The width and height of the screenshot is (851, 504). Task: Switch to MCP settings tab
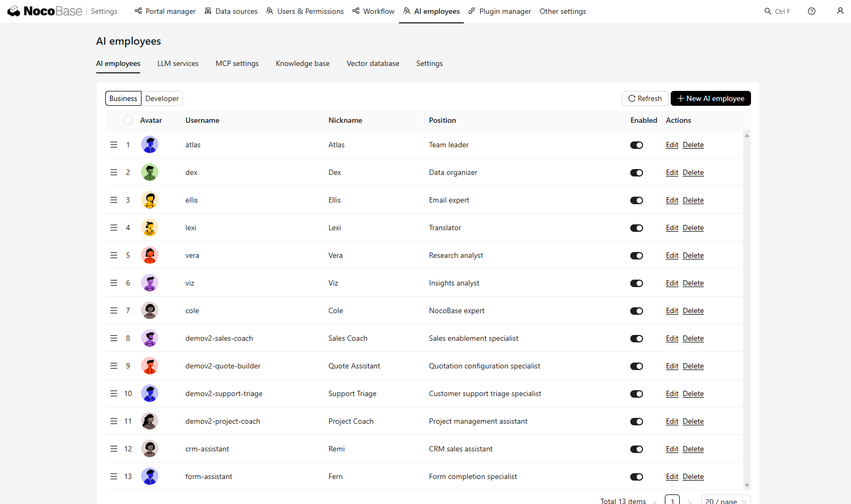(x=237, y=63)
